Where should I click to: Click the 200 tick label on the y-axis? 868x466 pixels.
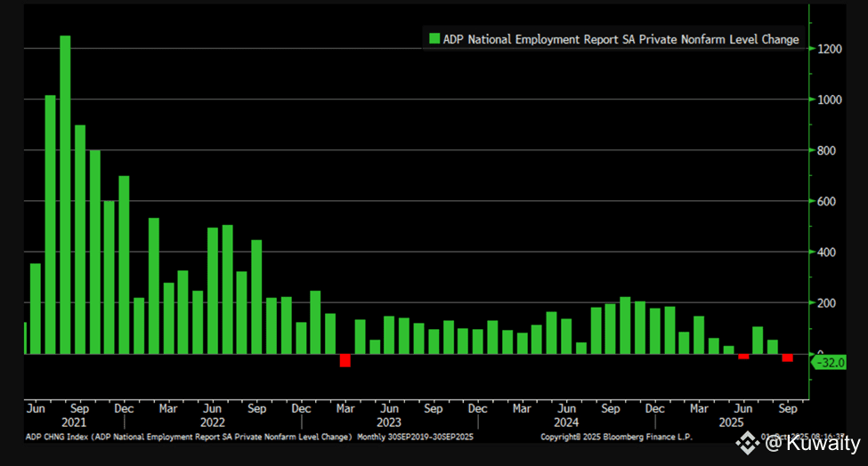(828, 303)
